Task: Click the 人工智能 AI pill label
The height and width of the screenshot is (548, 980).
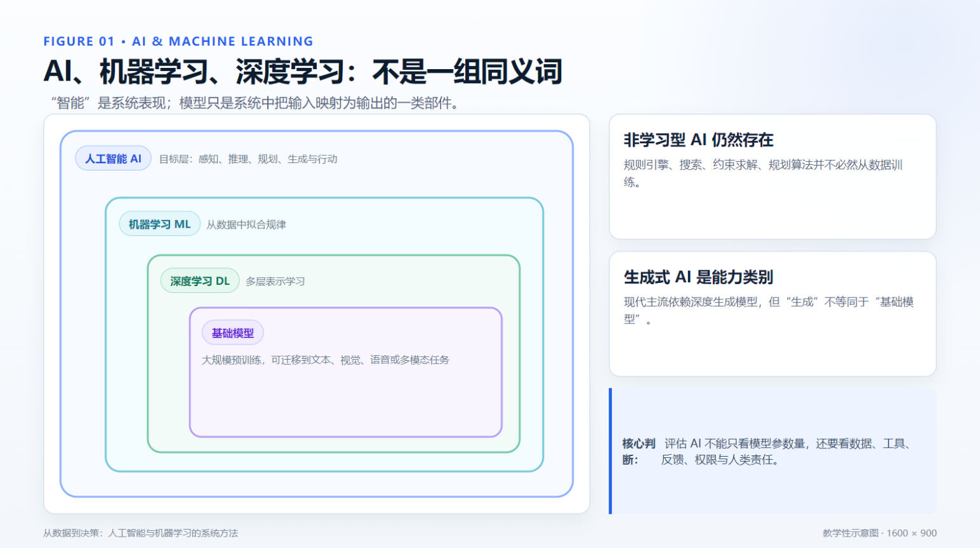Action: (x=113, y=159)
